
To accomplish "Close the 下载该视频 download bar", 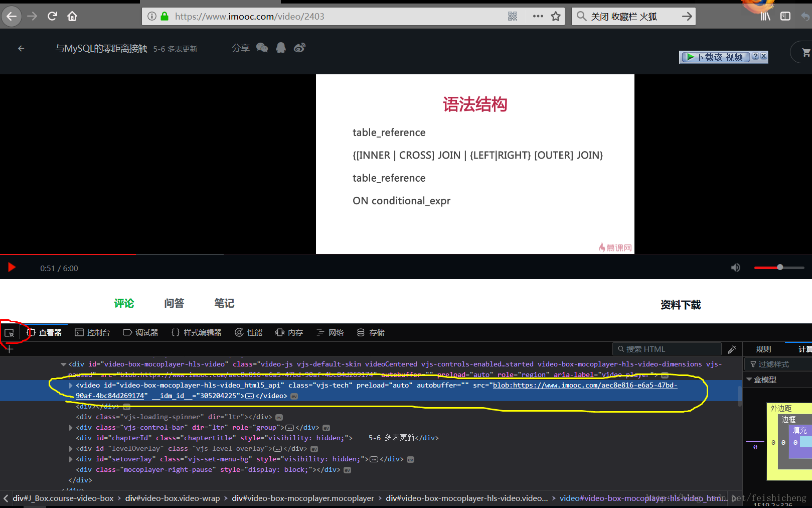I will 763,57.
